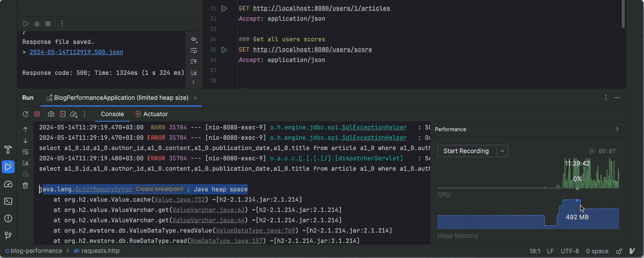The width and height of the screenshot is (644, 258).
Task: Click the blue marker on the Heap Memory chart
Action: (577, 200)
